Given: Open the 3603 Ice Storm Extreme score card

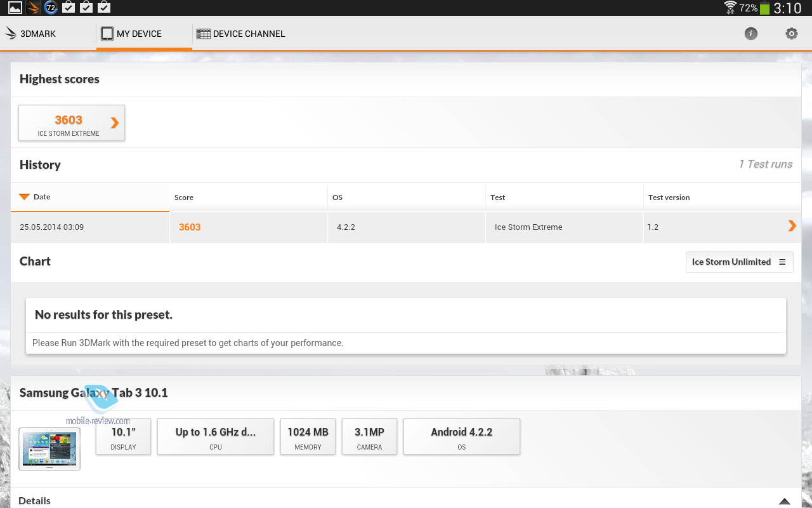Looking at the screenshot, I should [x=72, y=123].
